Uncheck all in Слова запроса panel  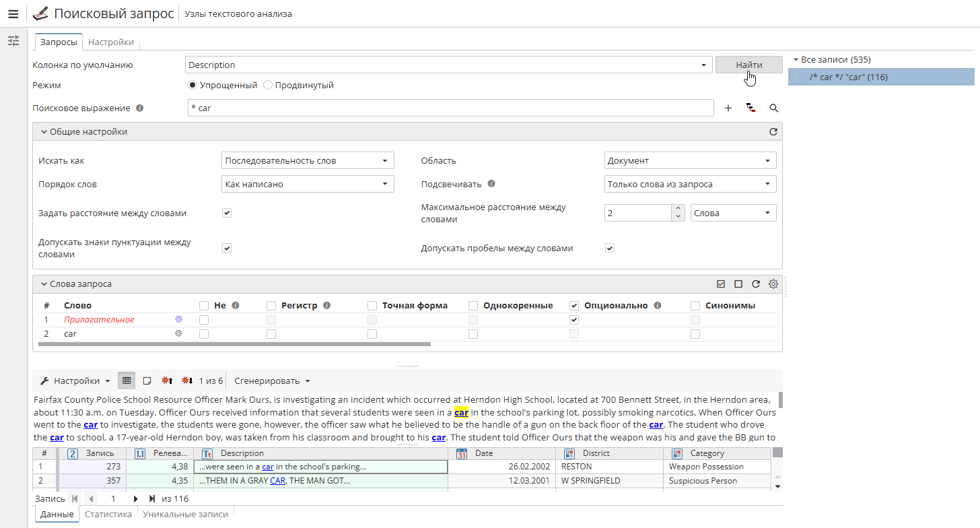[x=738, y=284]
